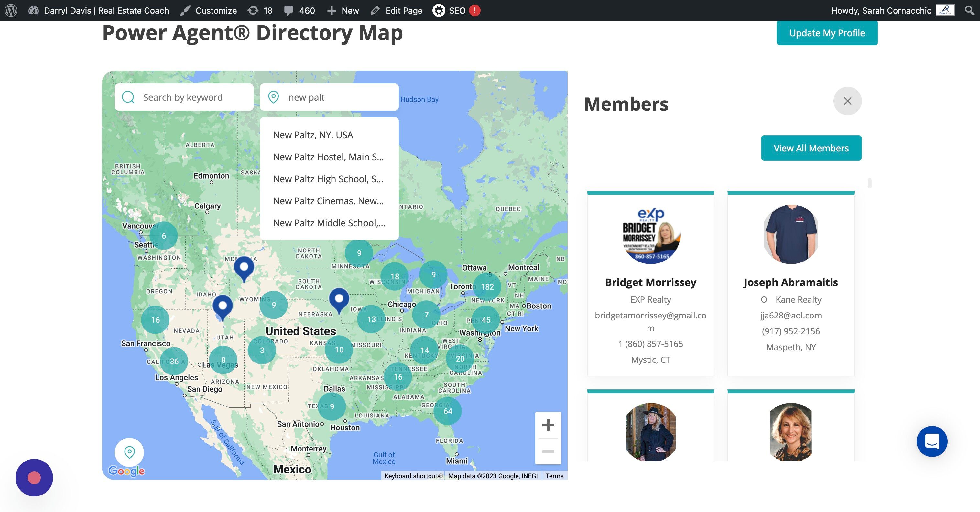Image resolution: width=980 pixels, height=512 pixels.
Task: Click the members list scrollbar
Action: point(869,183)
